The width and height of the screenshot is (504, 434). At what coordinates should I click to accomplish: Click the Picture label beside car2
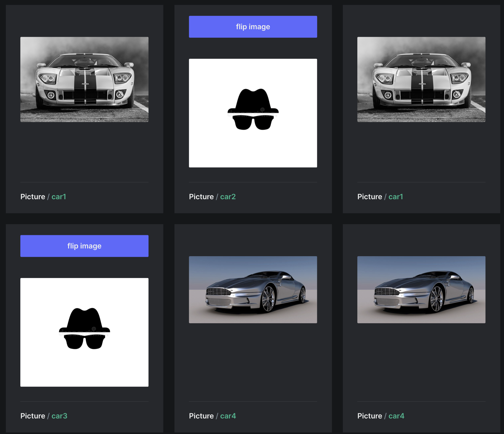(x=201, y=197)
